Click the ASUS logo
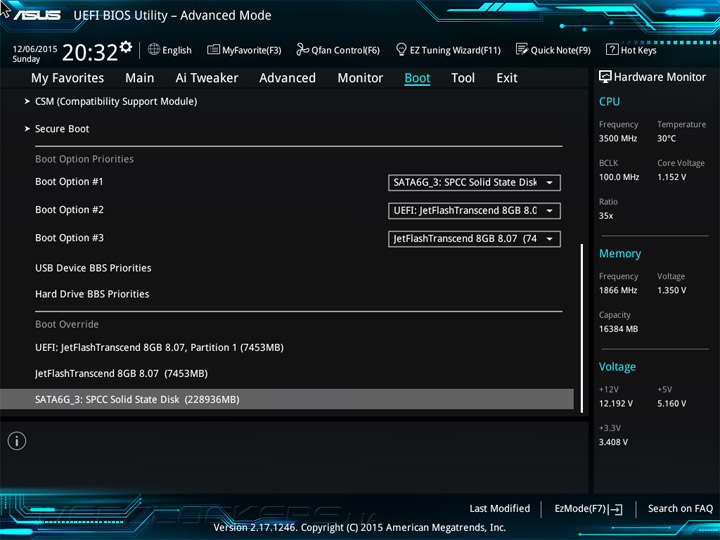Image resolution: width=720 pixels, height=540 pixels. 37,15
